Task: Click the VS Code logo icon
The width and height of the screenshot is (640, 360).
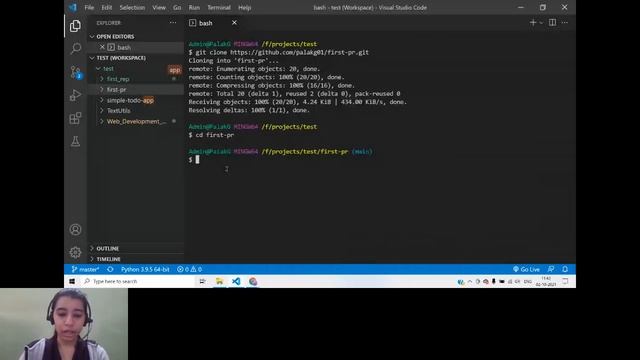Action: pyautogui.click(x=73, y=7)
